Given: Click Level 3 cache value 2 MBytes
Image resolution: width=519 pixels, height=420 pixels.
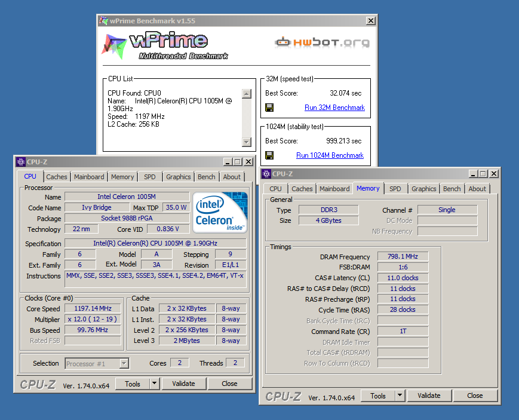Looking at the screenshot, I should pyautogui.click(x=187, y=341).
